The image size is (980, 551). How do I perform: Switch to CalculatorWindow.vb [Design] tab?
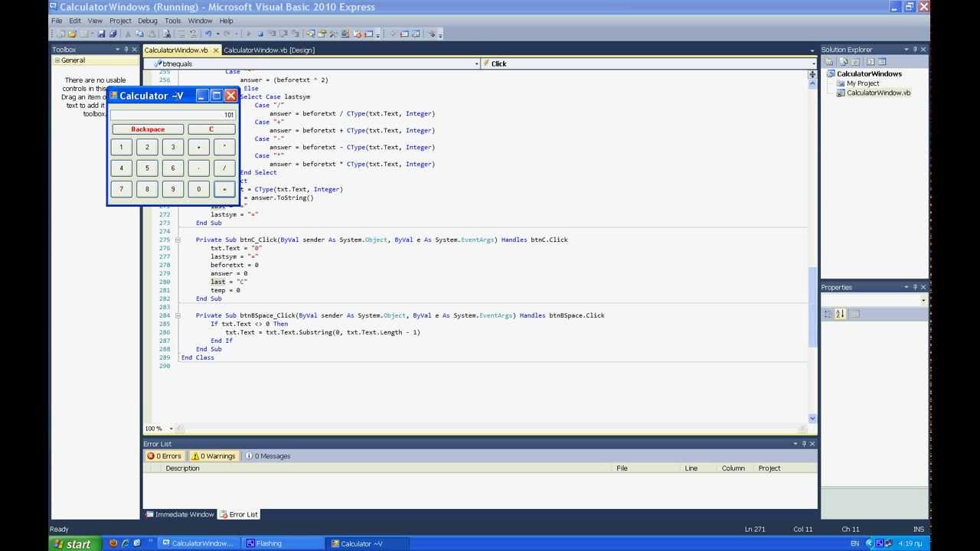pos(269,51)
